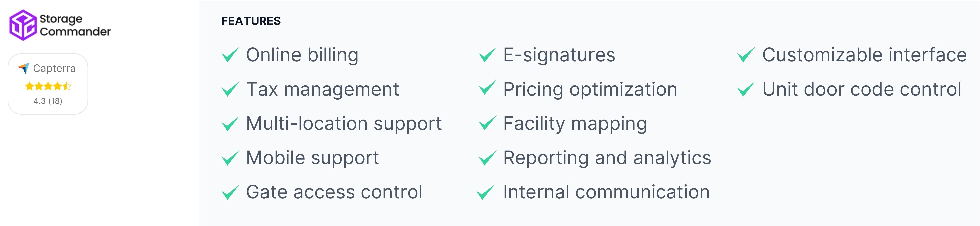Image resolution: width=980 pixels, height=226 pixels.
Task: Click the checkmark beside E-signatures
Action: [x=487, y=55]
